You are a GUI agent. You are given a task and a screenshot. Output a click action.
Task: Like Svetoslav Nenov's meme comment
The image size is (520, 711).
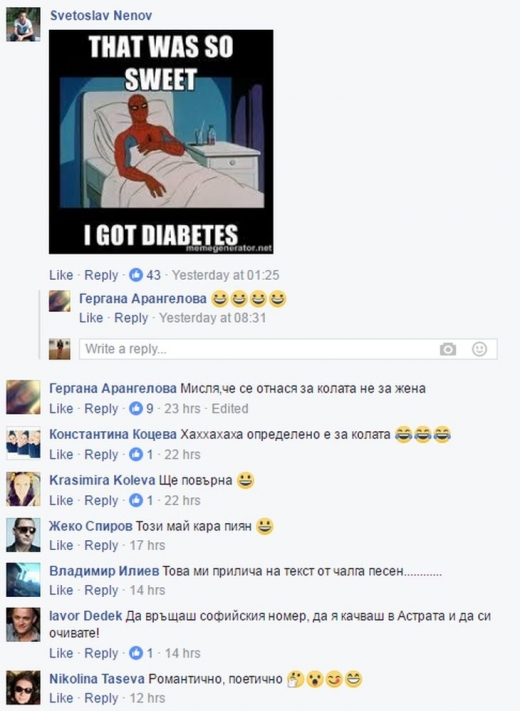click(x=61, y=275)
